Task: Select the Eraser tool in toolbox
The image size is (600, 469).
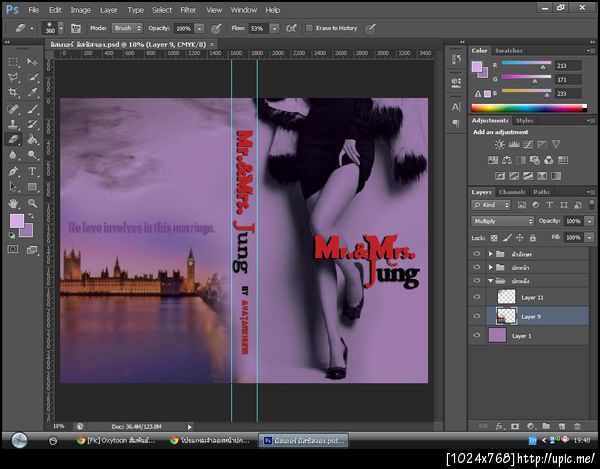Action: click(x=13, y=140)
